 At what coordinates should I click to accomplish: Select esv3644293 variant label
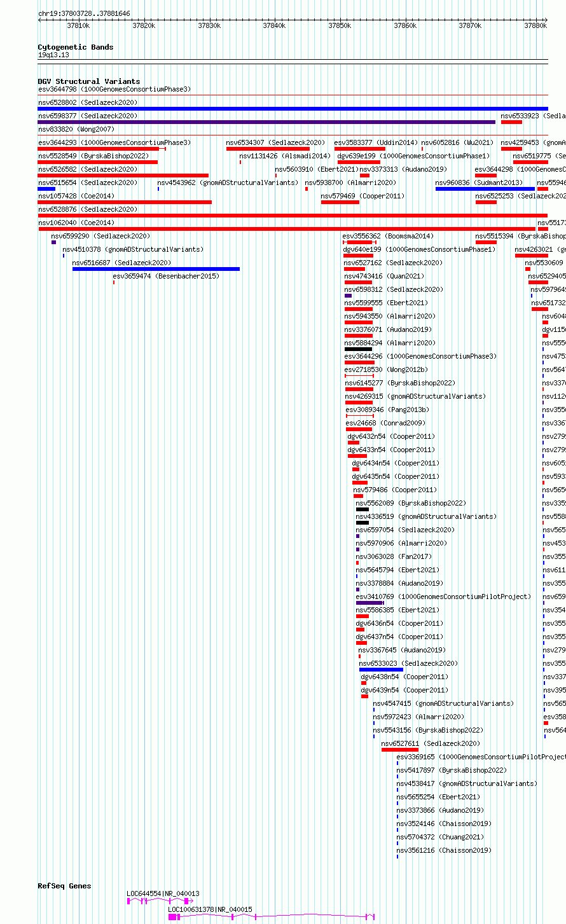pyautogui.click(x=114, y=142)
